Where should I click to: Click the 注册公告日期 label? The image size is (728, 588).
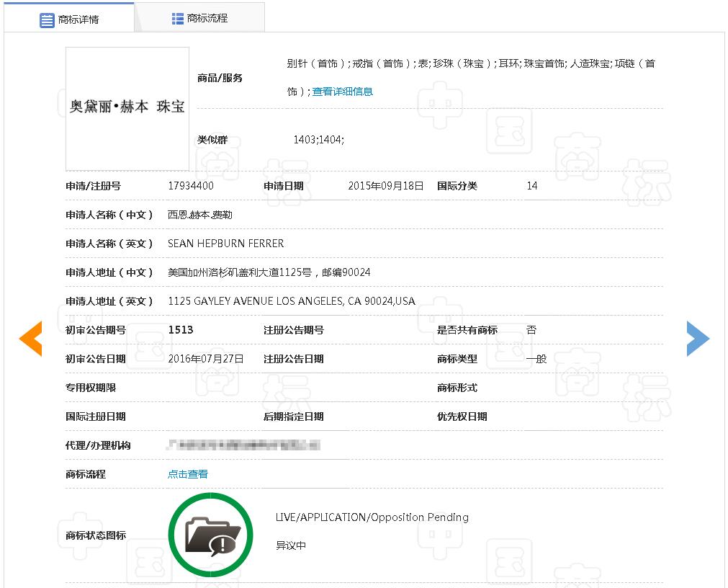click(x=293, y=359)
